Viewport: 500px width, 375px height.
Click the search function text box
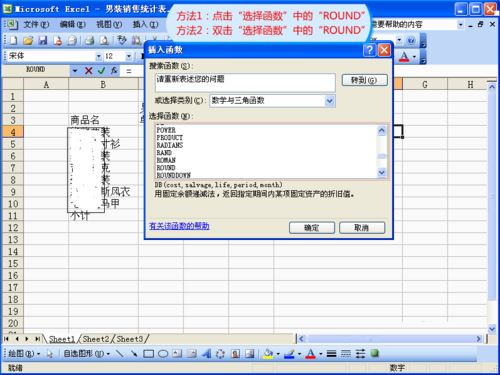click(x=245, y=82)
